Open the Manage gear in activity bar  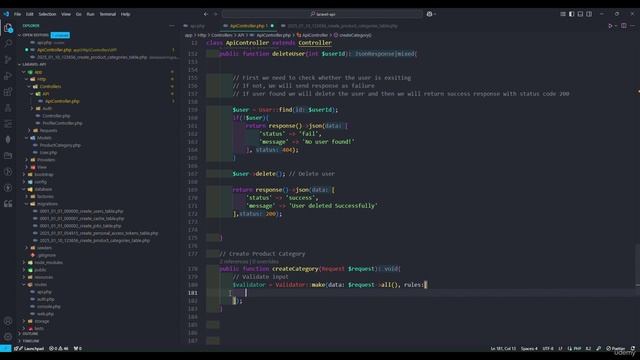pos(8,337)
